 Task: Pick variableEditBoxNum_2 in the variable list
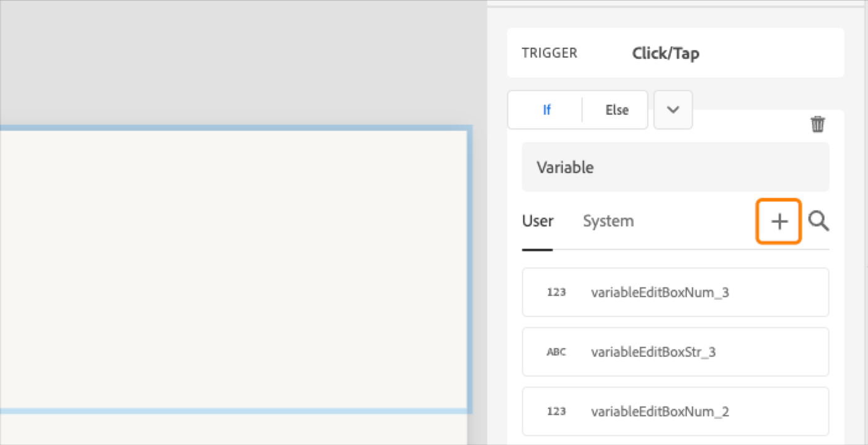pos(660,411)
